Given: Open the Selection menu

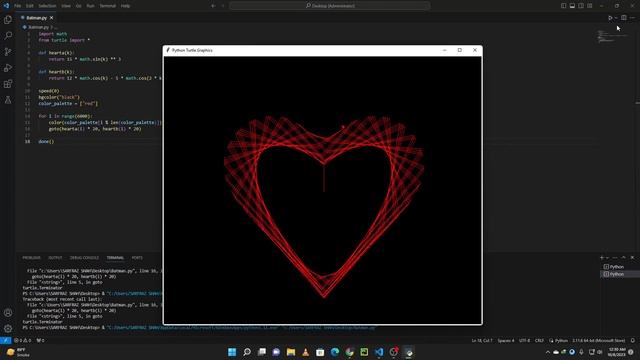Looking at the screenshot, I should (47, 6).
